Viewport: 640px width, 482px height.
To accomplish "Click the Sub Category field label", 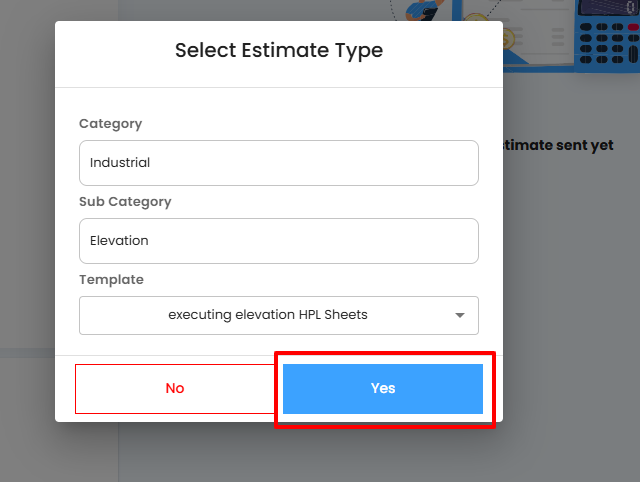I will click(125, 202).
